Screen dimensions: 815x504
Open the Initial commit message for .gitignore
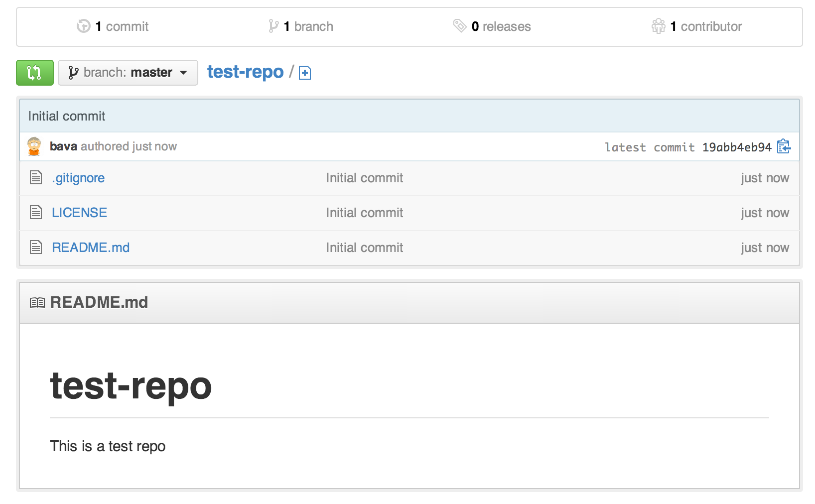365,178
